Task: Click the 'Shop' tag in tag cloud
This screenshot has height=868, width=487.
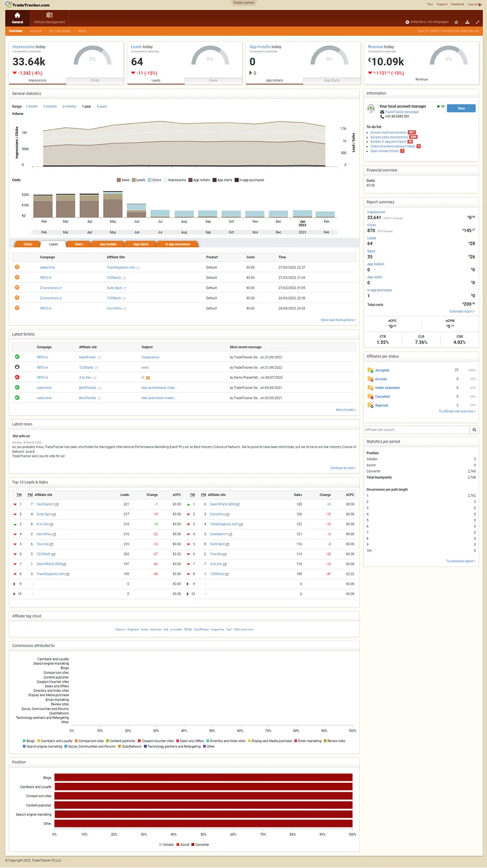Action: (188, 629)
